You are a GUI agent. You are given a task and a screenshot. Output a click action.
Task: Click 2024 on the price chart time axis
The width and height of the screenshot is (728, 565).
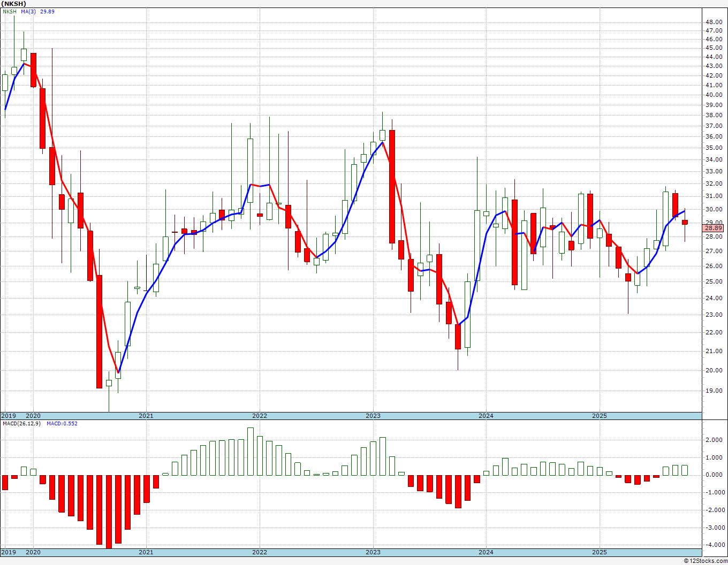(x=486, y=416)
